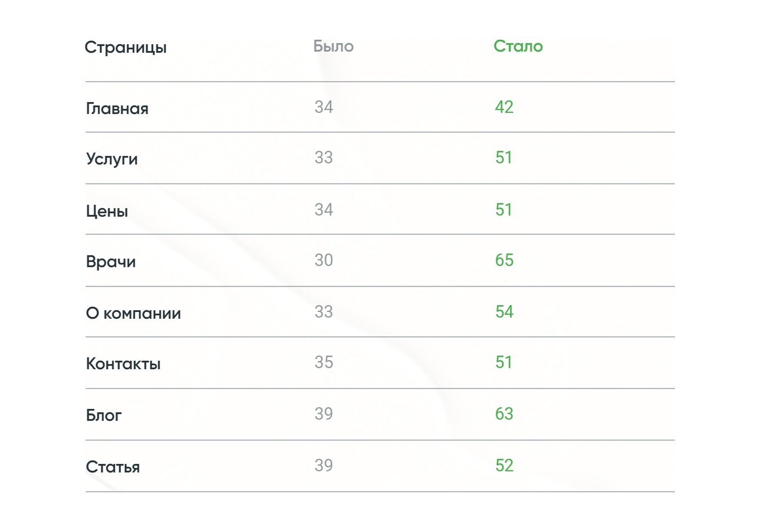Click the "Услуги" row label
Viewport: 760px width, 532px height.
112,159
